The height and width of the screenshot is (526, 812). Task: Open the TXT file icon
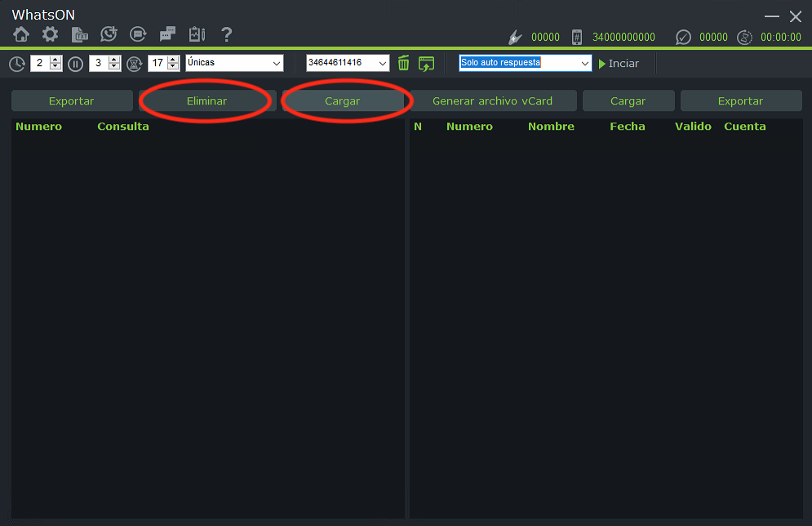pyautogui.click(x=79, y=35)
